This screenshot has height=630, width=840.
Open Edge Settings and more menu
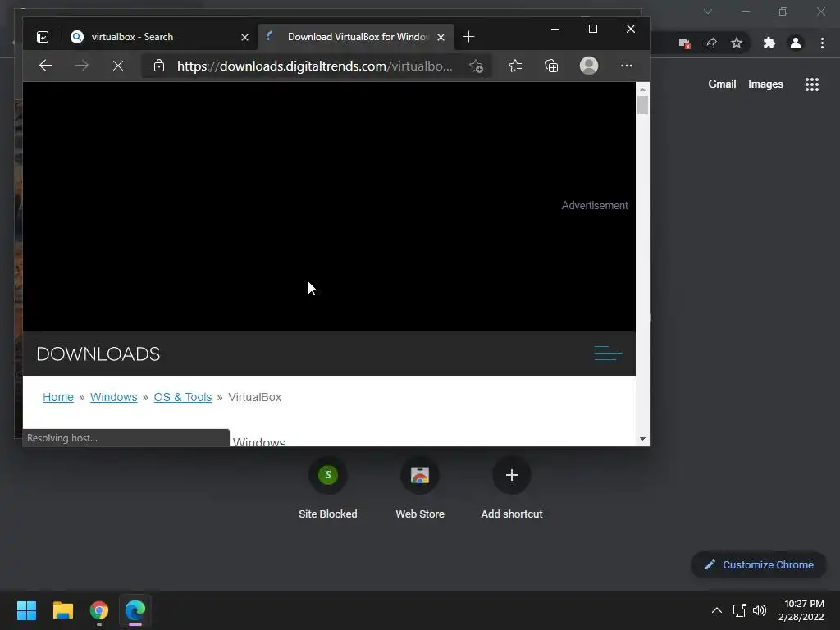coord(626,66)
